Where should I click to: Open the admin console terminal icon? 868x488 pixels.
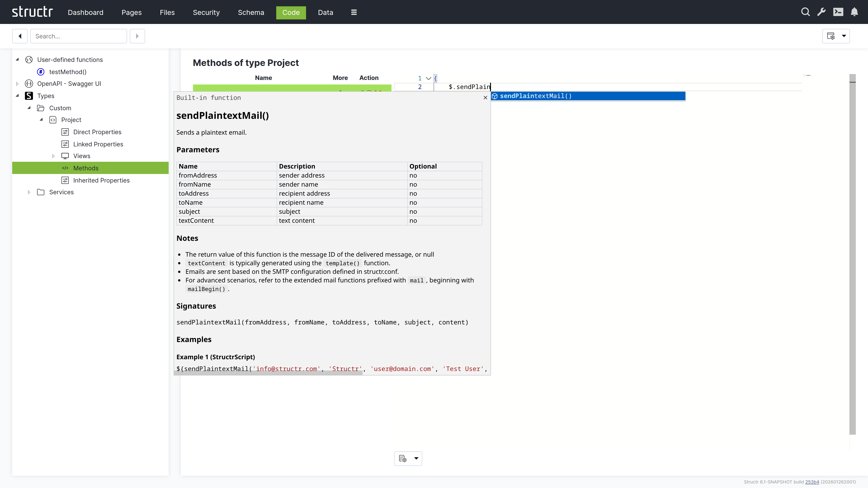point(838,12)
